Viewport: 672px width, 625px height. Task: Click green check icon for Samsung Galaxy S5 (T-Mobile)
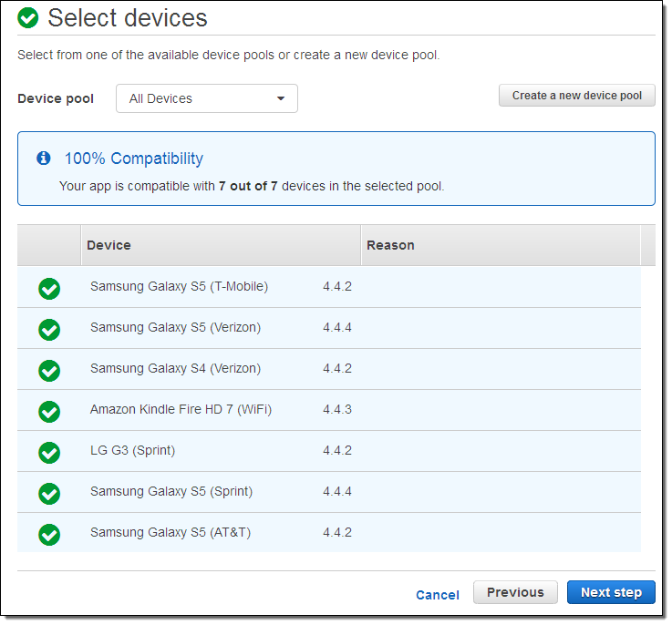click(49, 288)
